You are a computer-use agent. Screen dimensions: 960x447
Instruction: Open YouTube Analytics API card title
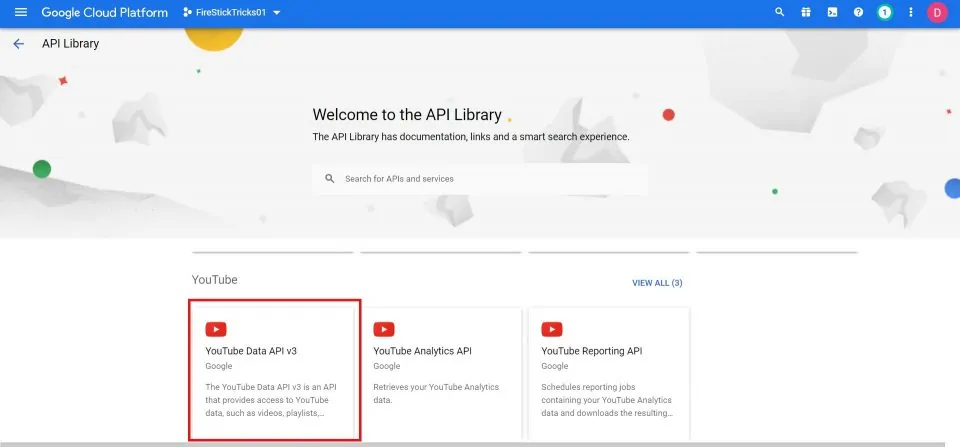[422, 351]
